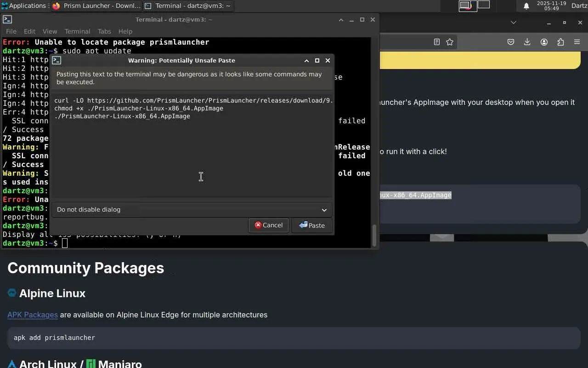588x368 pixels.
Task: Click the Save to Pocket icon in Firefox
Action: tap(511, 42)
